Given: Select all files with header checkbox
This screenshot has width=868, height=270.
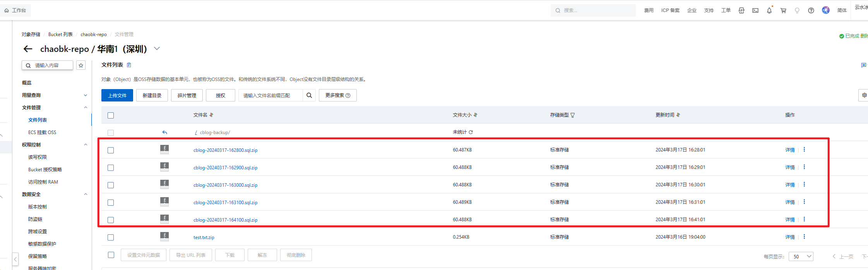Looking at the screenshot, I should [x=111, y=115].
